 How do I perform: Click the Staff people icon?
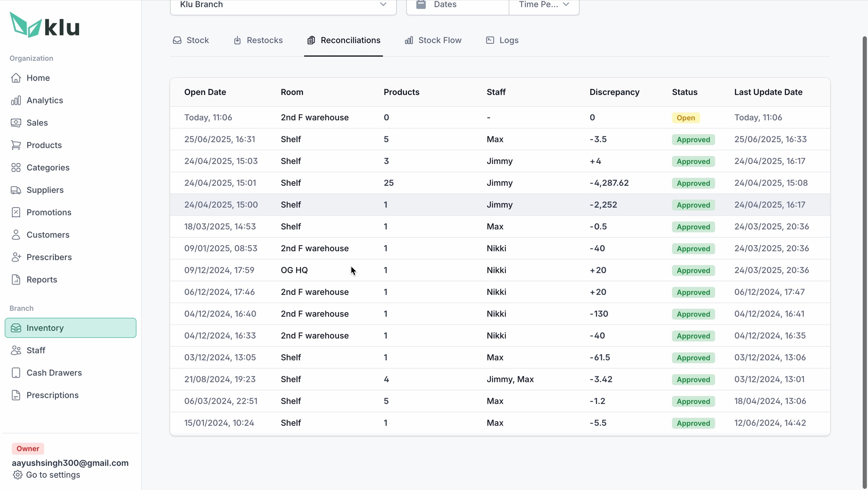pos(16,350)
